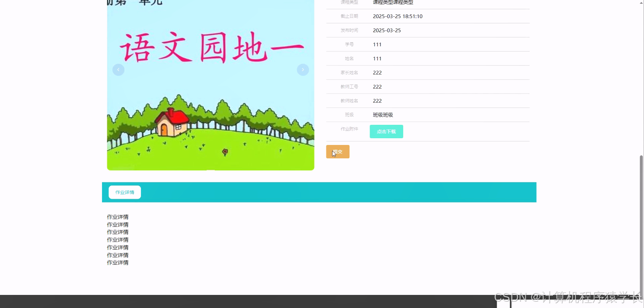The height and width of the screenshot is (308, 644).
Task: Click the first 作业详情 text line
Action: tap(117, 217)
